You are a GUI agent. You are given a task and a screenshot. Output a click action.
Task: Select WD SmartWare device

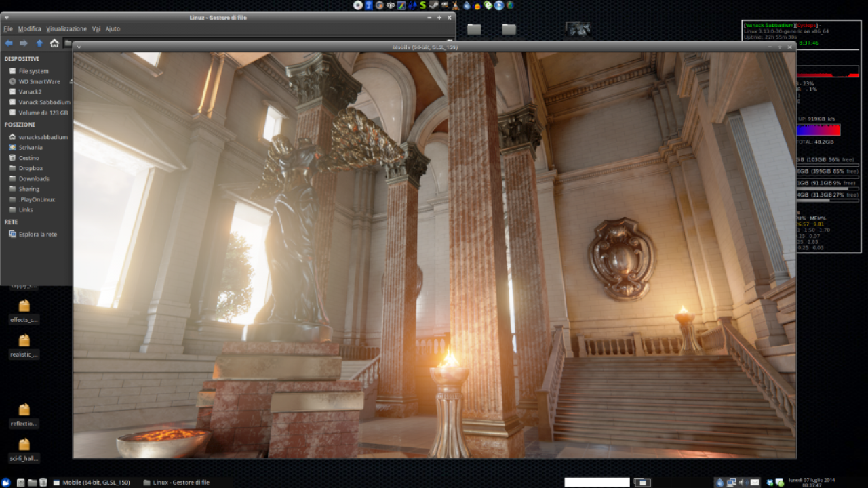[39, 81]
